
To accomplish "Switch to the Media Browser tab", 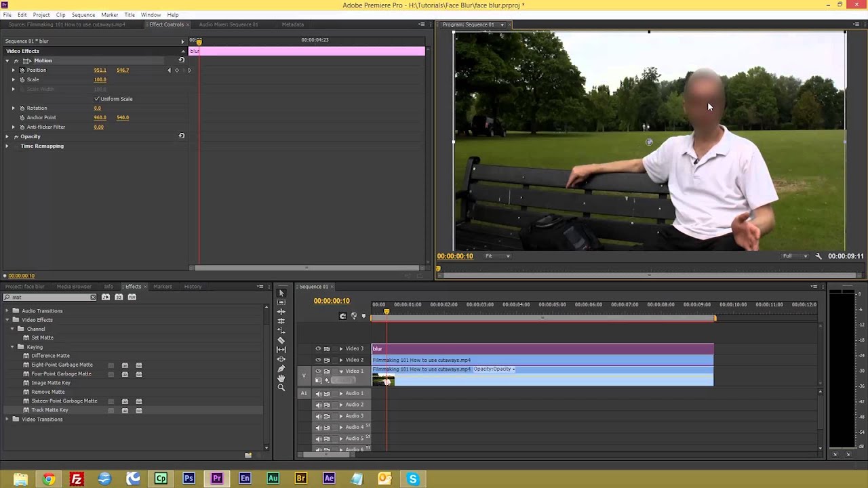I will (74, 287).
